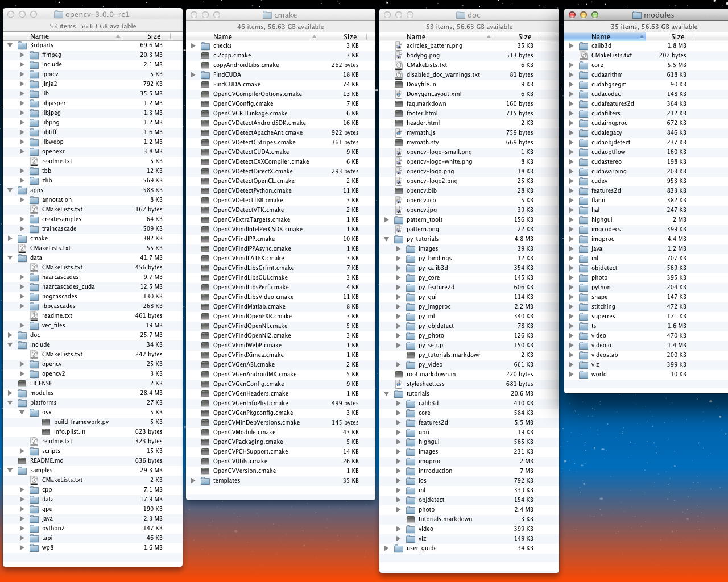
Task: Select the FindCUDA.cmake file icon
Action: click(x=205, y=85)
